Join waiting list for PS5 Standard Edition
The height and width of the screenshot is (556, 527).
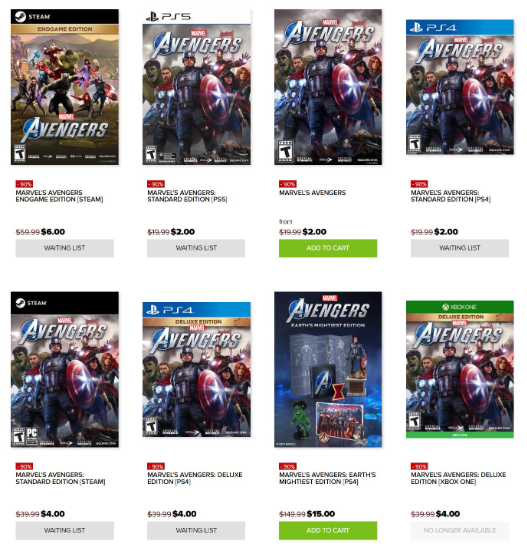click(x=196, y=248)
